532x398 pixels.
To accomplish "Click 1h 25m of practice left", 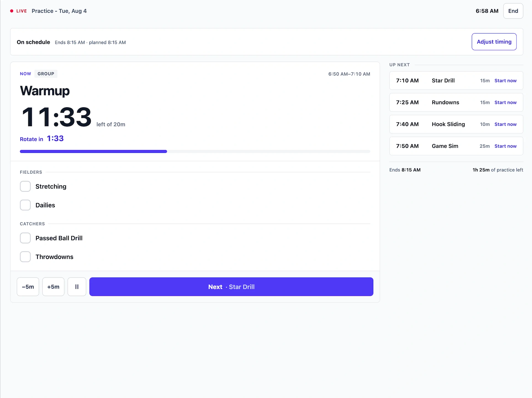I will click(498, 170).
